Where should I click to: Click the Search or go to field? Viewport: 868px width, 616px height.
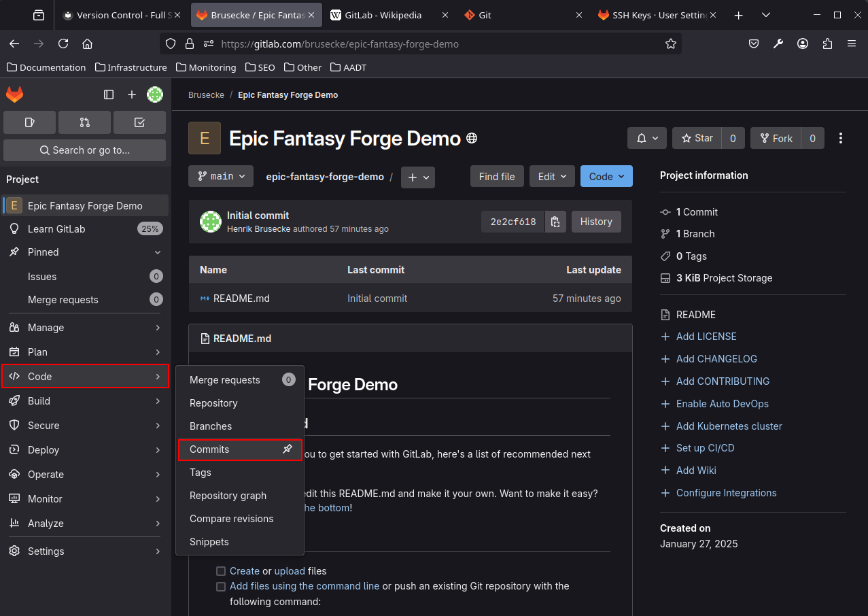point(84,150)
